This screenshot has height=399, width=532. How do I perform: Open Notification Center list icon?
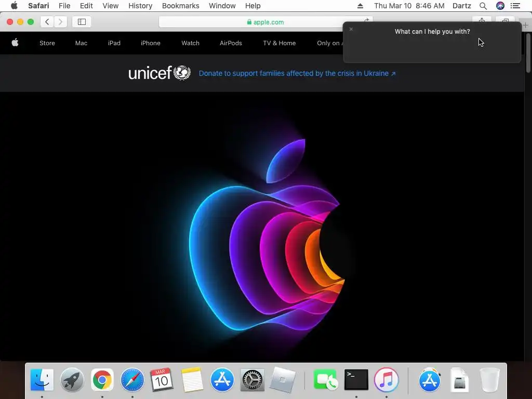point(515,6)
